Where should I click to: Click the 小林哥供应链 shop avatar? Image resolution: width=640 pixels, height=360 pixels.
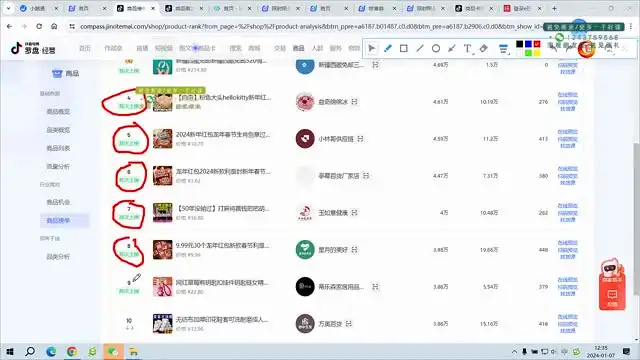pos(305,138)
